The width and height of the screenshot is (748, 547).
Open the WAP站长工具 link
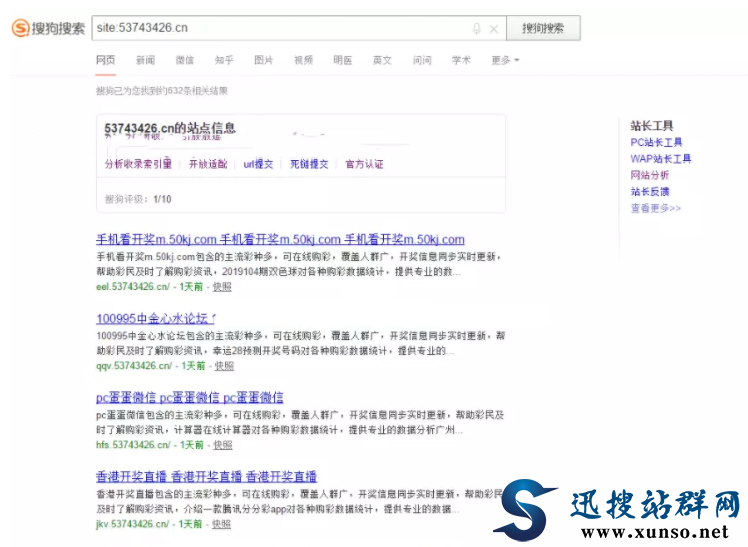point(661,158)
